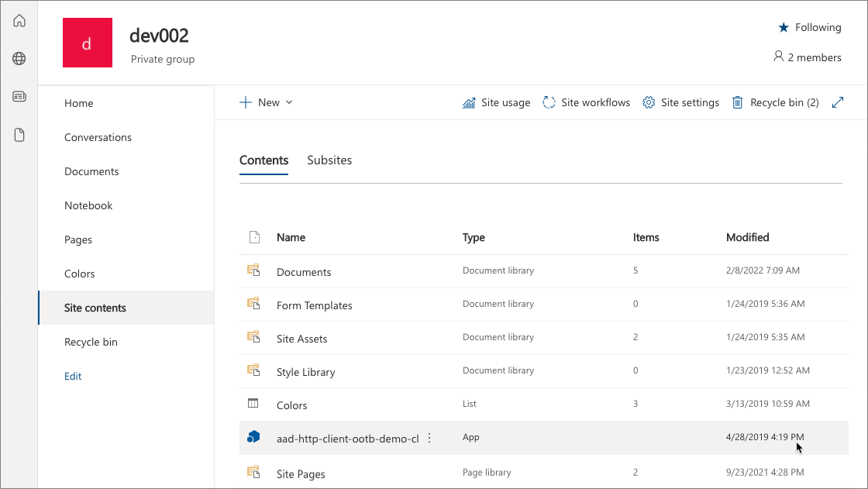
Task: Click the Site Assets library icon
Action: click(253, 336)
